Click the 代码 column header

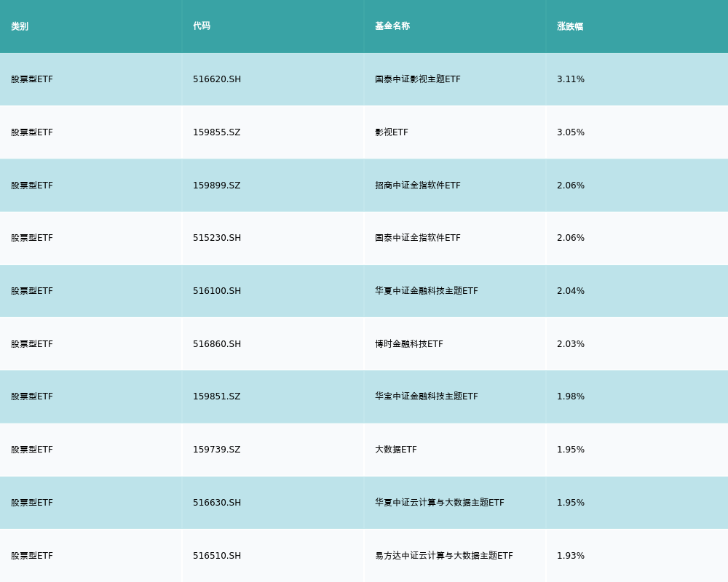point(202,26)
